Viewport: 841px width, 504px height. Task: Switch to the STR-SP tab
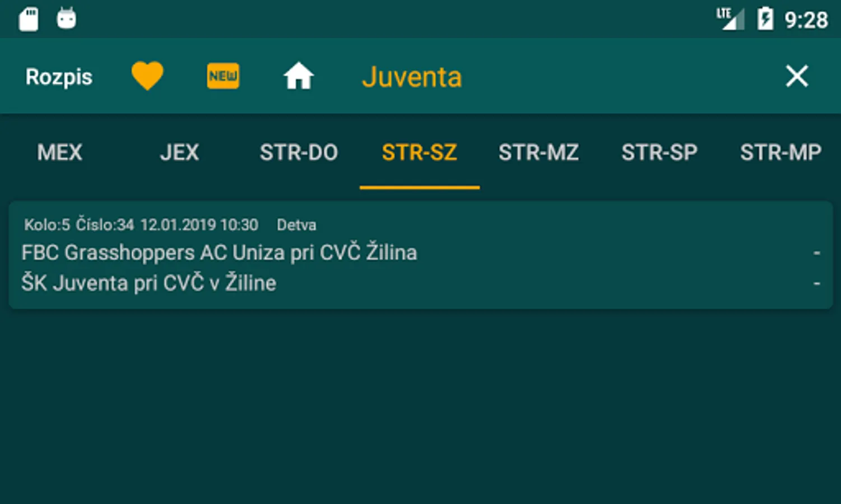point(659,152)
